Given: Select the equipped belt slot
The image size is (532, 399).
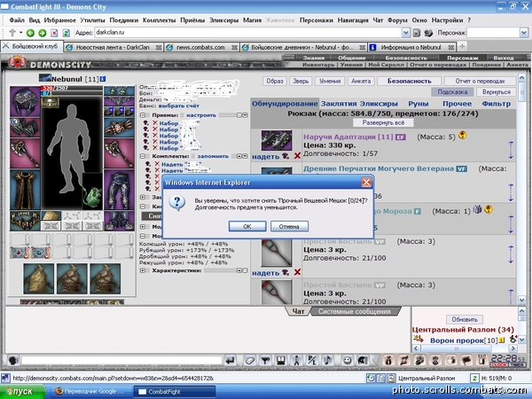Looking at the screenshot, I should point(25,221).
